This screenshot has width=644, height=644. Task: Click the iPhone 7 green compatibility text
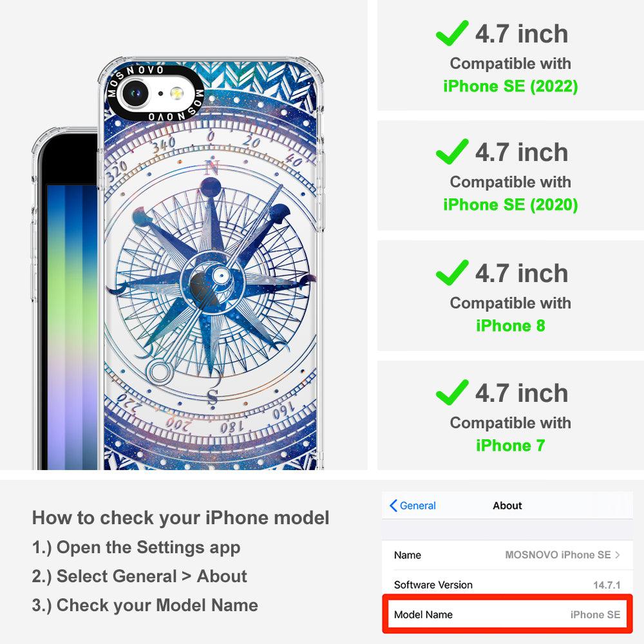511,446
